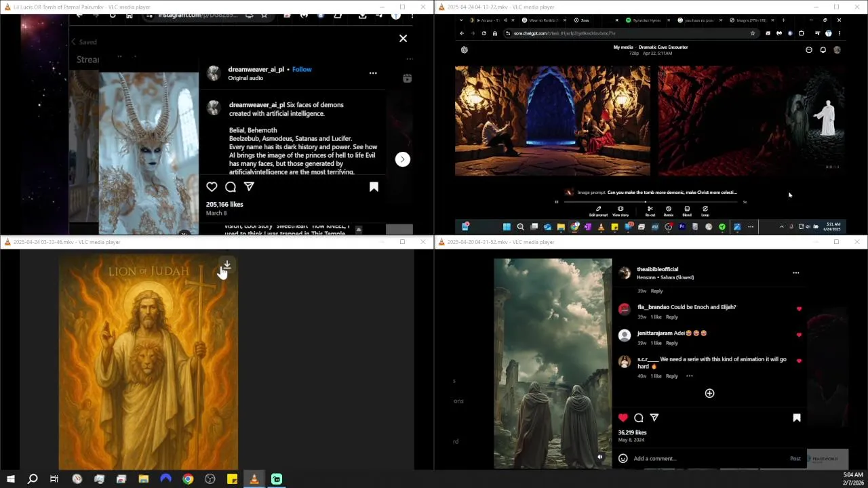Open File Explorer from taskbar
This screenshot has width=868, height=488.
144,479
